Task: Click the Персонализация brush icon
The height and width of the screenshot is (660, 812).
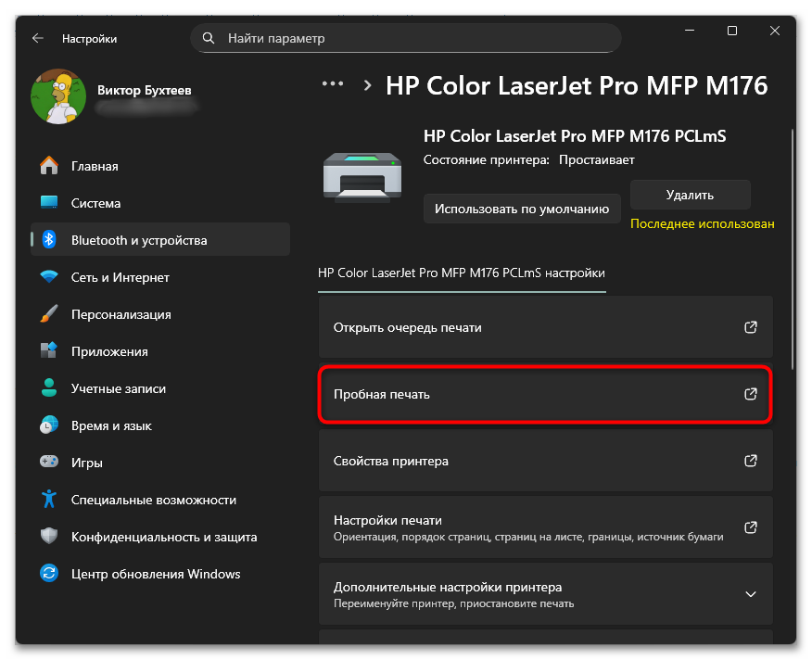Action: pyautogui.click(x=49, y=313)
